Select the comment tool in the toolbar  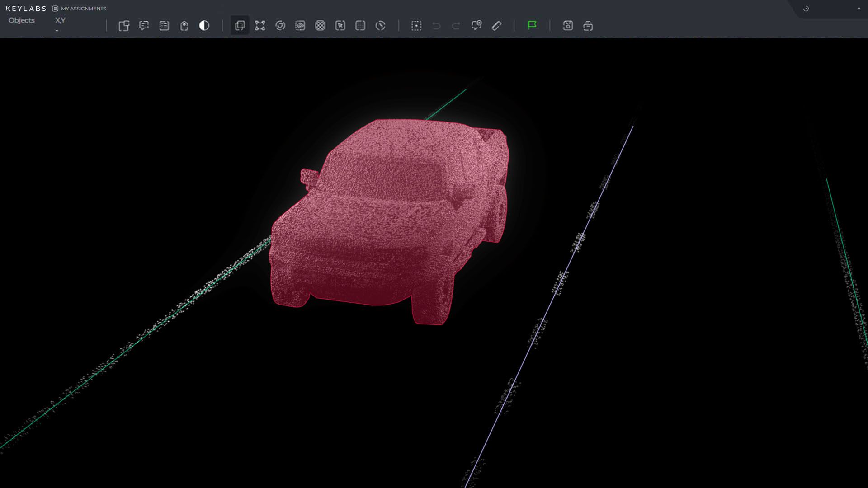tap(144, 26)
